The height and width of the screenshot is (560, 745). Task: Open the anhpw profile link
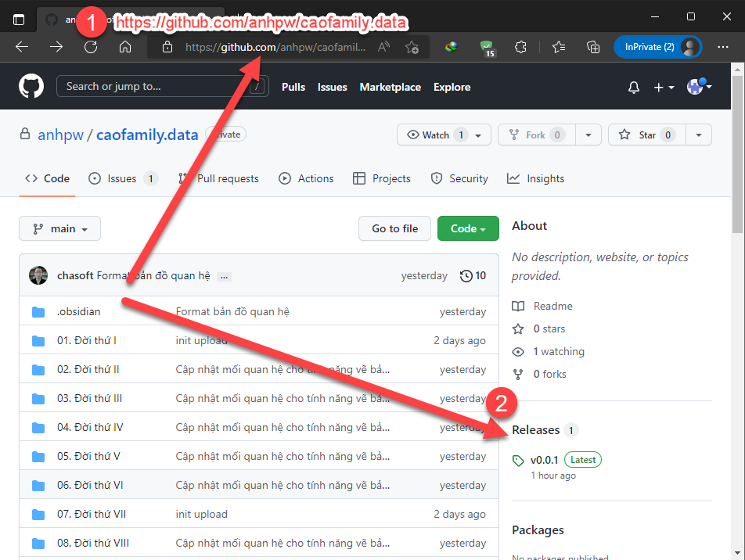pos(61,135)
